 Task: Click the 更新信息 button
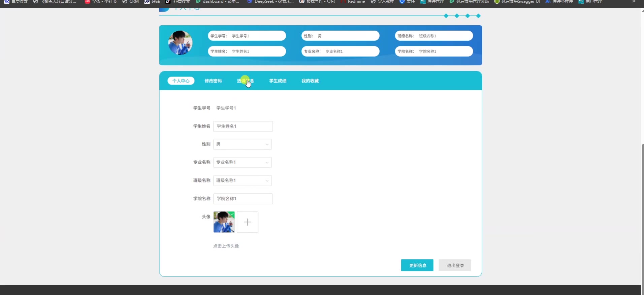417,265
